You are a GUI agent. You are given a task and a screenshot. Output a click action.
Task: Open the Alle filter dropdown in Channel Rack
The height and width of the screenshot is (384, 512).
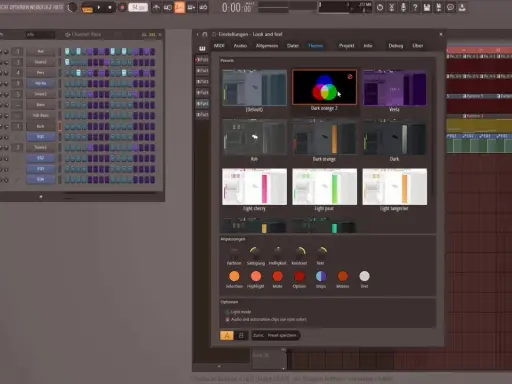40,34
